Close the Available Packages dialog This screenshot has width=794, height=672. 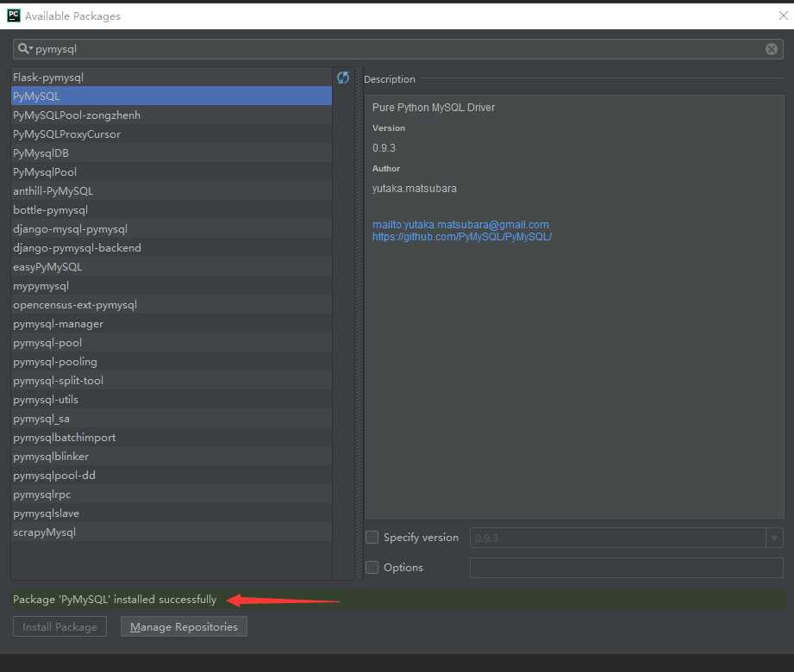[x=783, y=16]
